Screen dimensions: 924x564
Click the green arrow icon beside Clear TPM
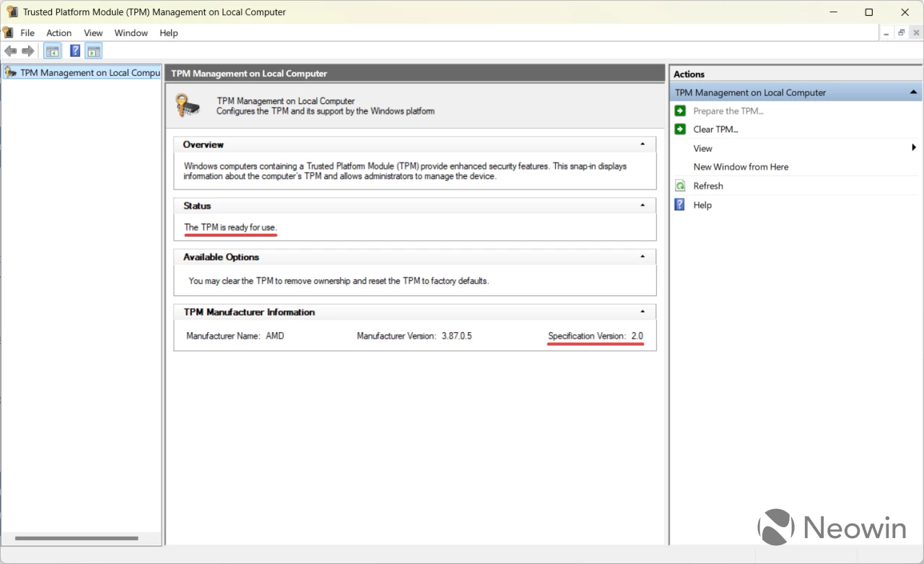[x=679, y=129]
